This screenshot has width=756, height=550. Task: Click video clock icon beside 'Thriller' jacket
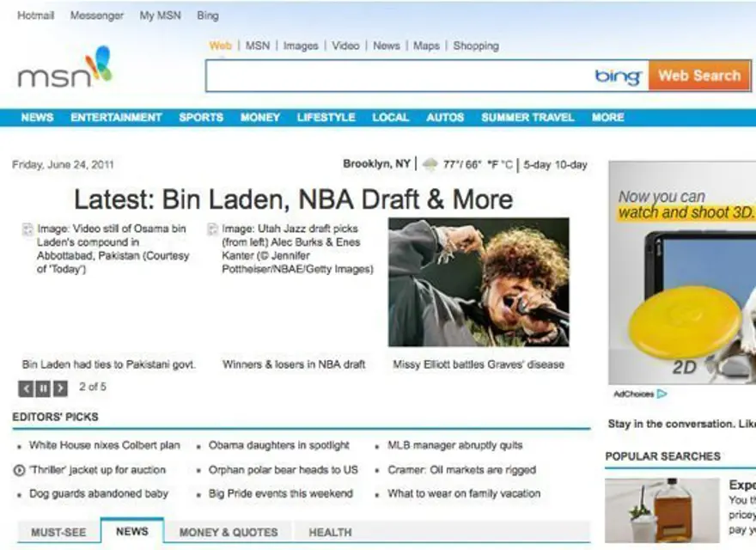19,470
